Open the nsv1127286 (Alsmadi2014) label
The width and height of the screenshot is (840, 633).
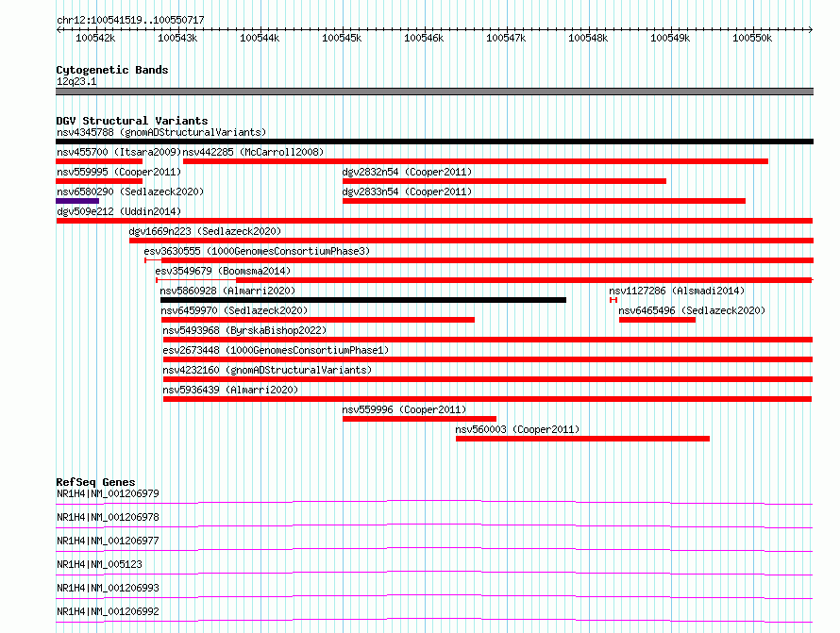pyautogui.click(x=677, y=291)
